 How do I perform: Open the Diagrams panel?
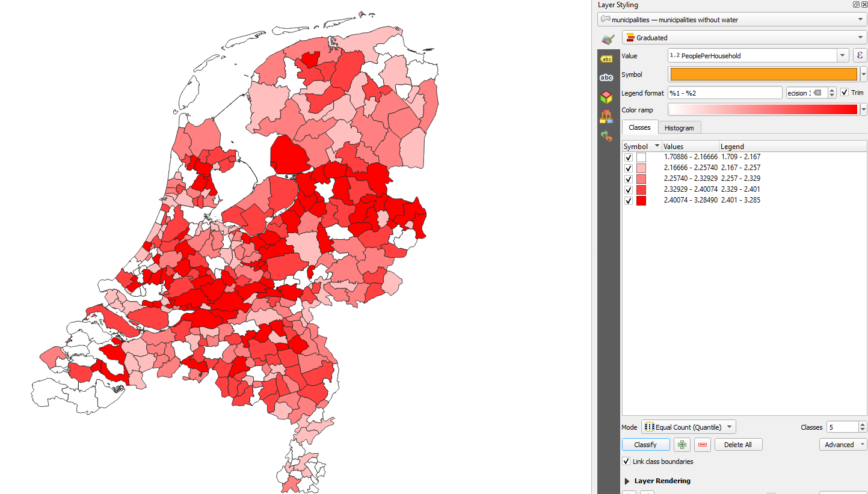click(x=606, y=116)
